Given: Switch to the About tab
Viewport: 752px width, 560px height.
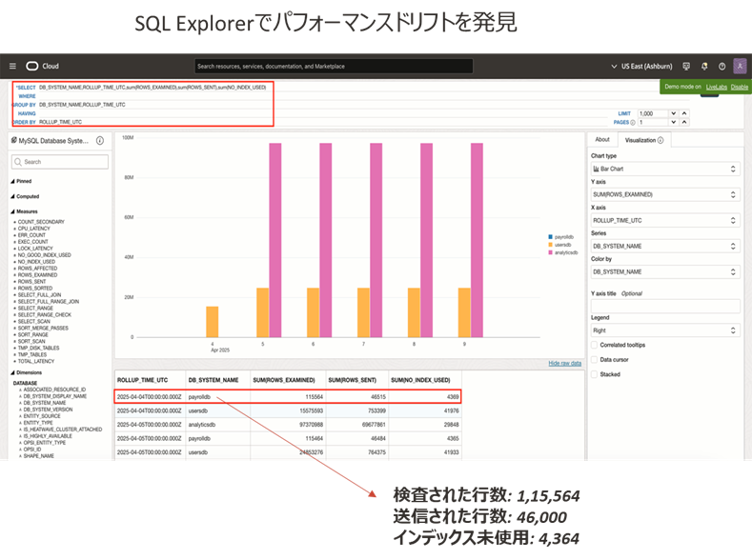Looking at the screenshot, I should (x=602, y=139).
